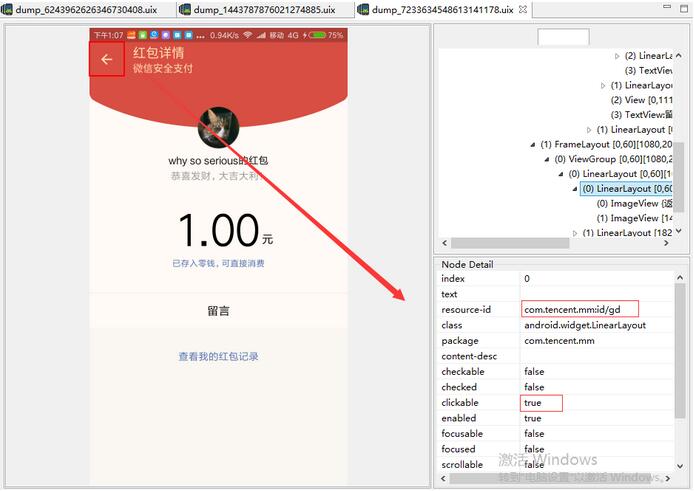
Task: Click the back arrow in the 红包详情 header
Action: click(x=106, y=59)
